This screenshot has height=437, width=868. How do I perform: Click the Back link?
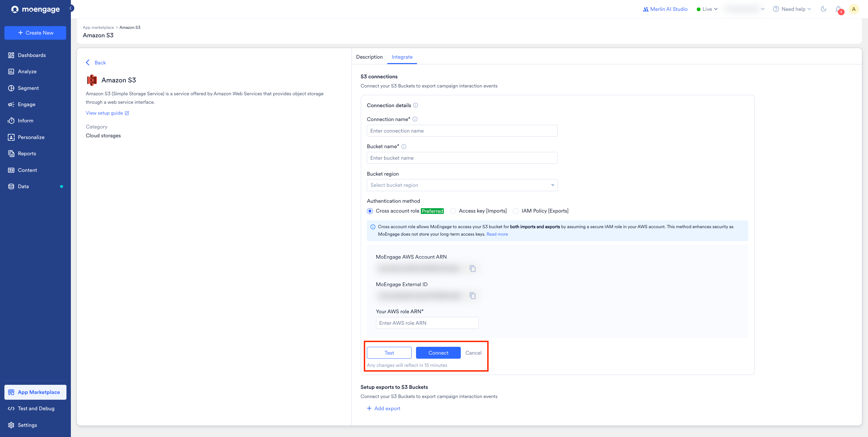[96, 63]
